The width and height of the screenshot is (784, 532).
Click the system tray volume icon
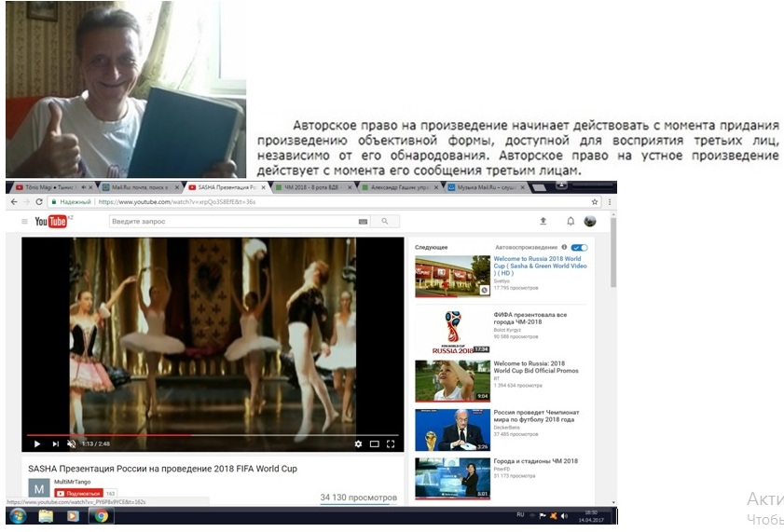[x=564, y=516]
